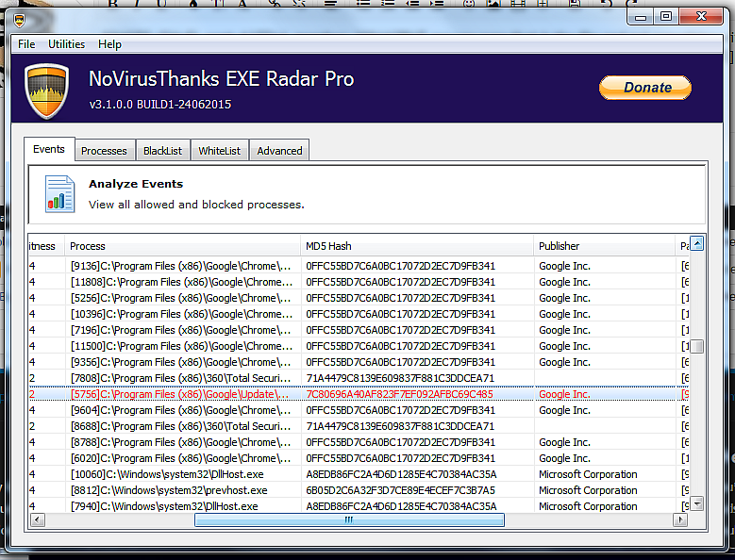The height and width of the screenshot is (560, 735).
Task: Sort by the Process column header
Action: tap(182, 246)
